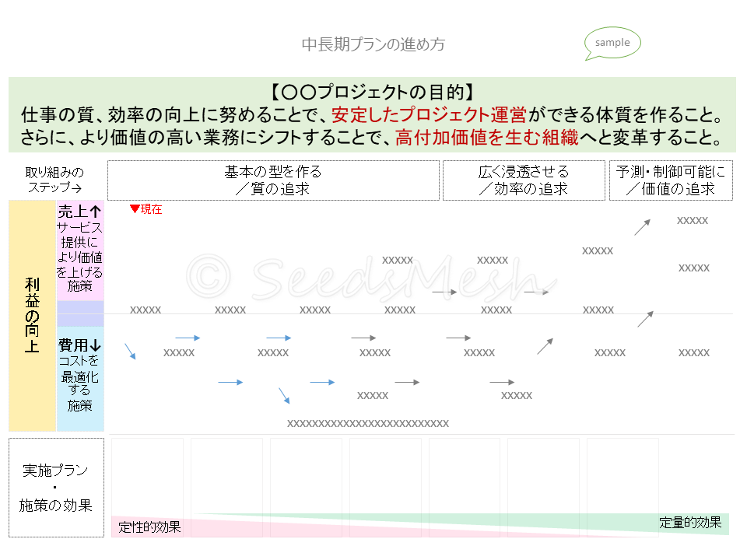This screenshot has height=560, width=747.
Task: Click the yellow 利益の向上 box
Action: (x=32, y=316)
